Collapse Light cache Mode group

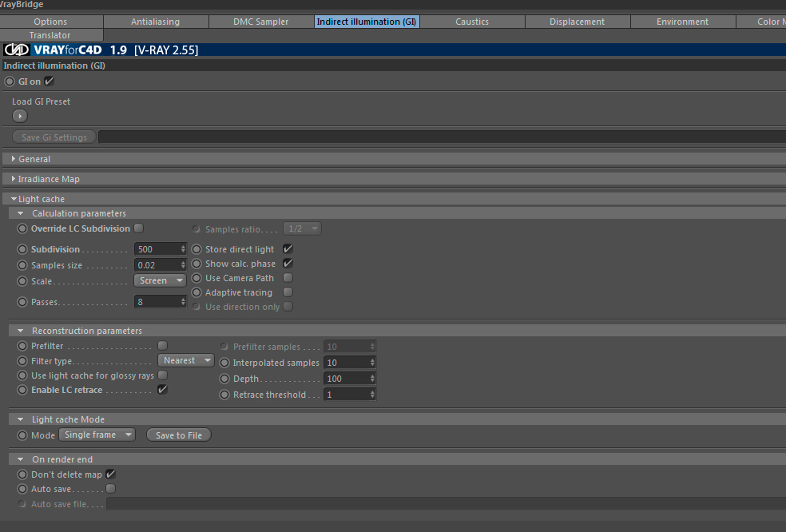coord(21,419)
